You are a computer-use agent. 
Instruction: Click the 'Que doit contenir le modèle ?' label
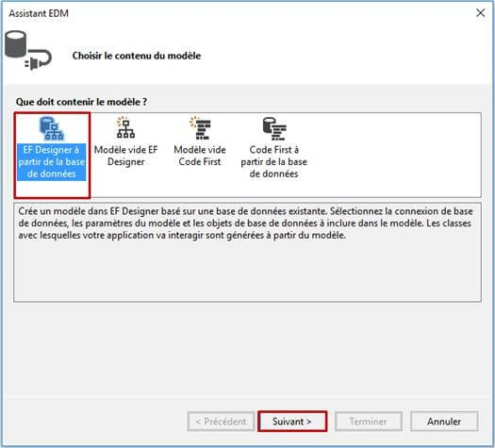(x=81, y=102)
